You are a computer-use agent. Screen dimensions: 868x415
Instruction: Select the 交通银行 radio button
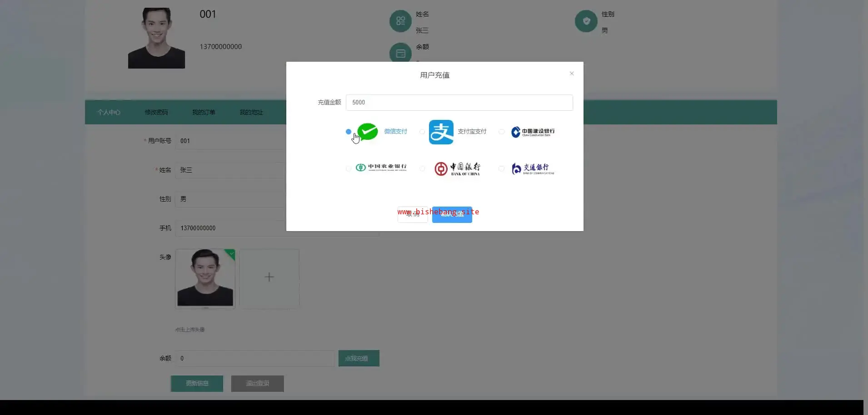point(501,168)
